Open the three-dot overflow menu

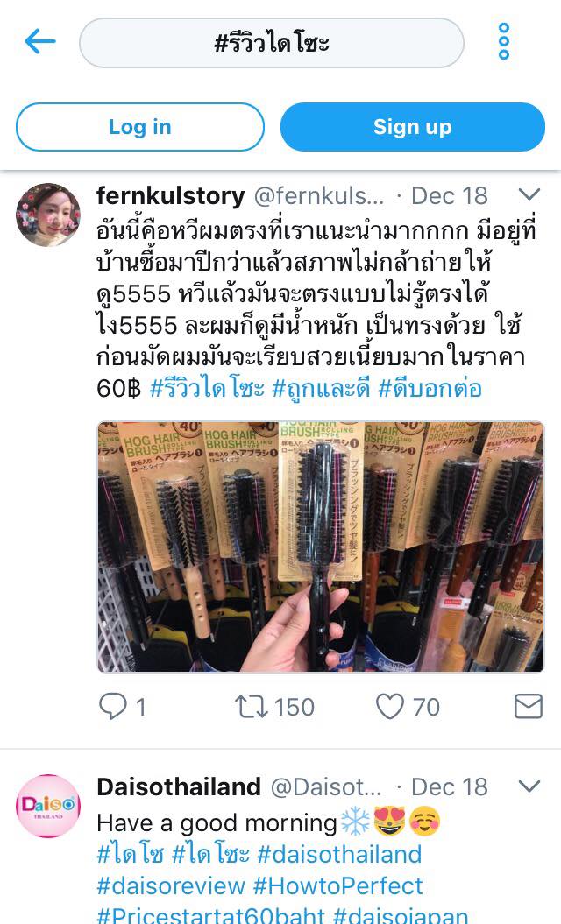point(504,41)
